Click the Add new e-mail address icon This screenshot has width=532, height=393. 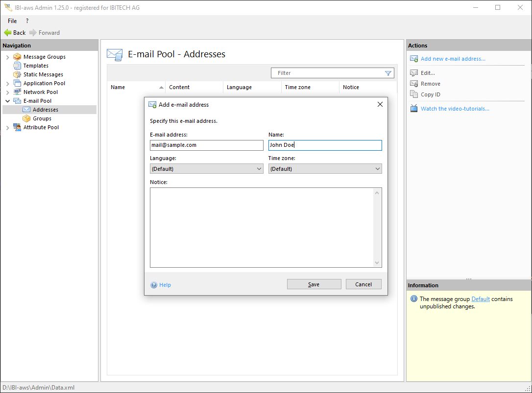point(413,59)
